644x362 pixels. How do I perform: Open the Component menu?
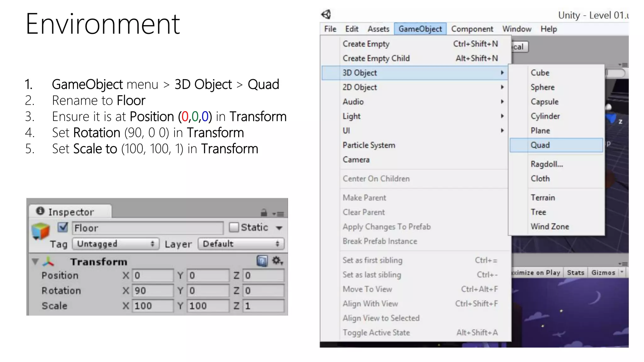pos(472,29)
